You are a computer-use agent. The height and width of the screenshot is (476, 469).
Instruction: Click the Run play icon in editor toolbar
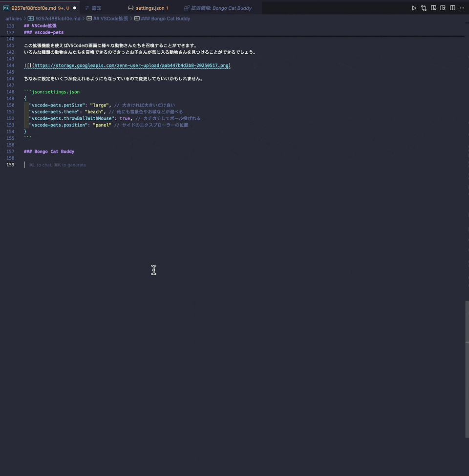pyautogui.click(x=414, y=8)
